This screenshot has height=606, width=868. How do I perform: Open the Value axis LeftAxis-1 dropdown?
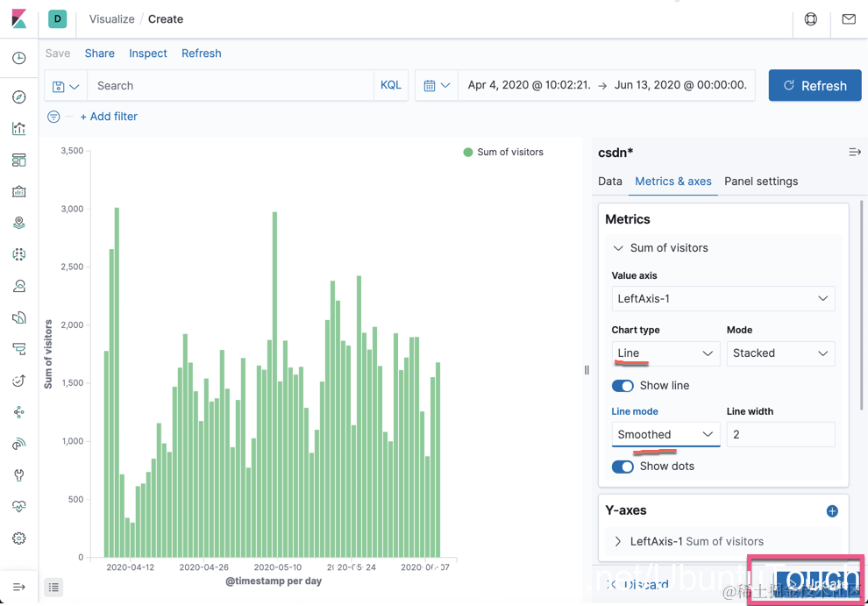pos(723,298)
